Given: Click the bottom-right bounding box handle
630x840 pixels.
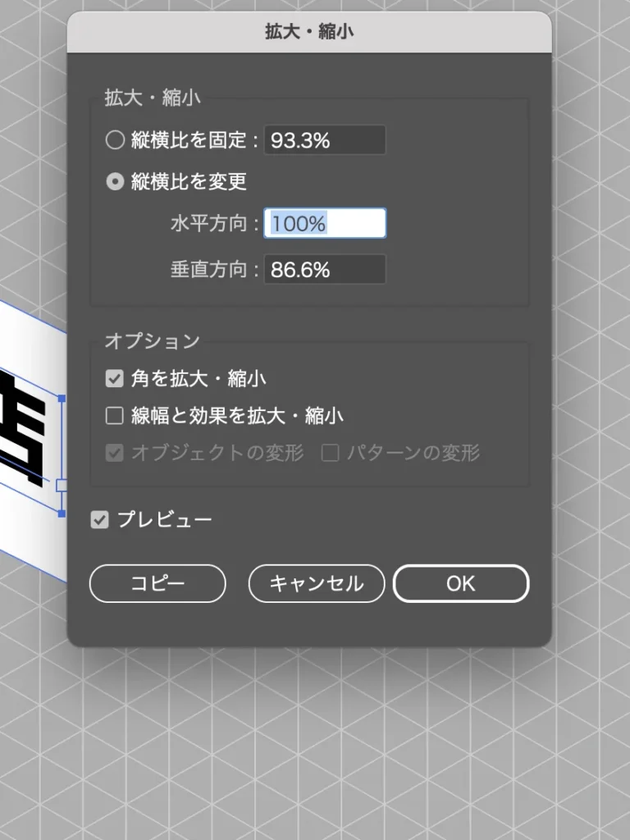Looking at the screenshot, I should pyautogui.click(x=62, y=514).
